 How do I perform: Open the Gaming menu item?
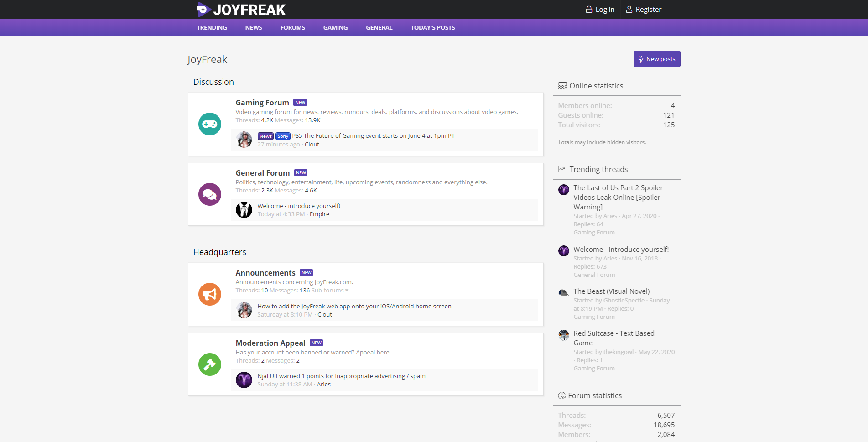click(335, 27)
